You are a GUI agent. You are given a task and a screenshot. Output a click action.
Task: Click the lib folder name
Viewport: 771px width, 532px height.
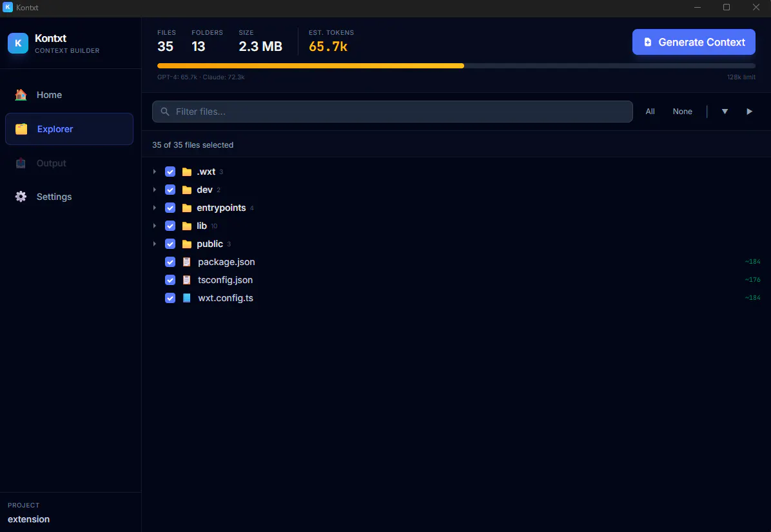(x=202, y=226)
